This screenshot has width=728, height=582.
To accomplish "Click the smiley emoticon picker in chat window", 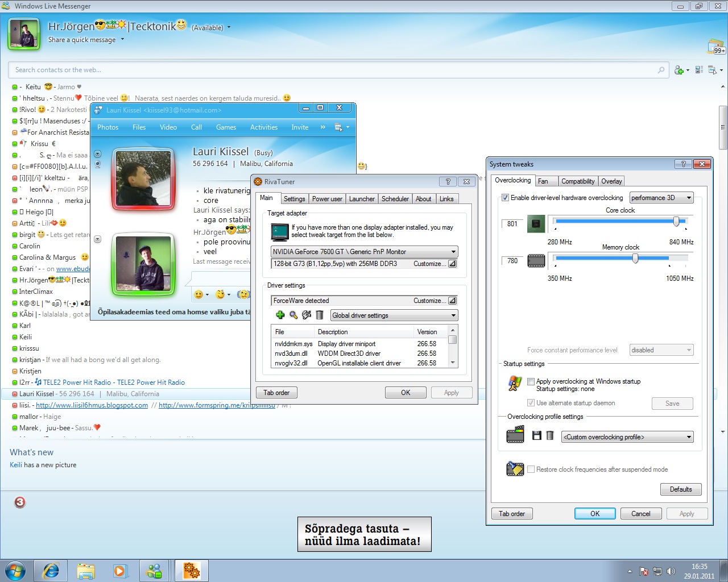I will point(198,294).
